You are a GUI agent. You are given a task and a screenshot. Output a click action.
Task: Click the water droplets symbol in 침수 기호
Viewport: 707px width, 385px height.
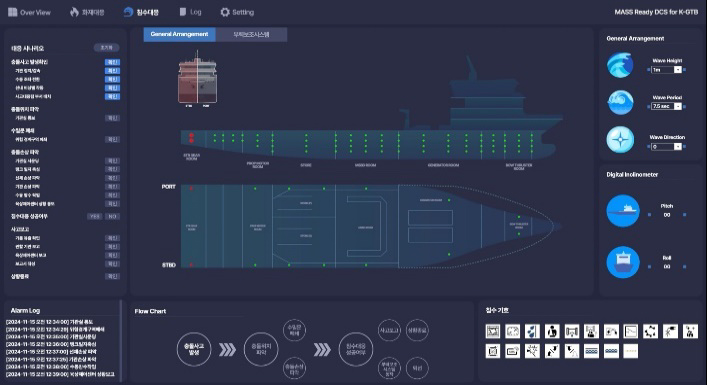[x=533, y=331]
